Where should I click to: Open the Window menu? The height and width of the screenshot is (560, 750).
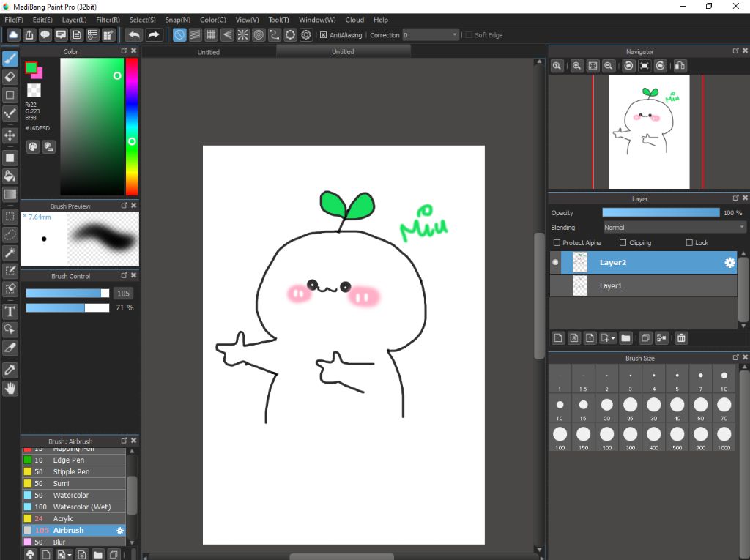tap(317, 20)
